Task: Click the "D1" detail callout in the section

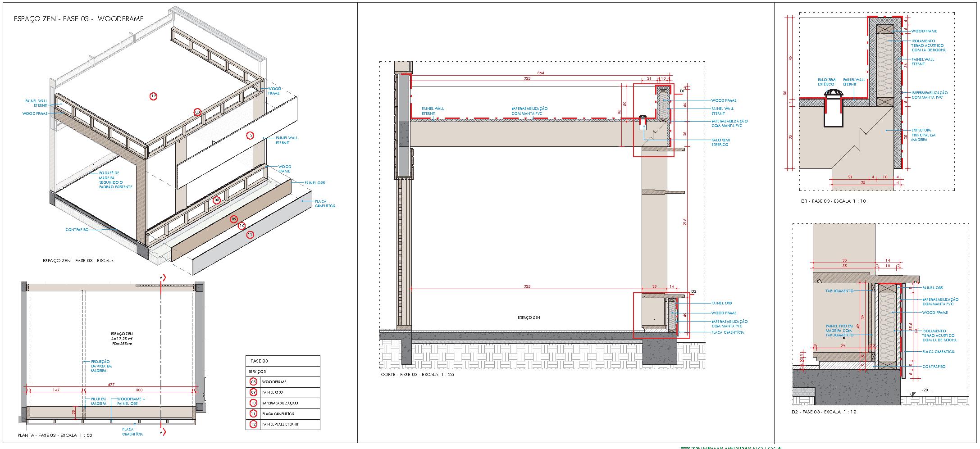Action: [x=682, y=91]
